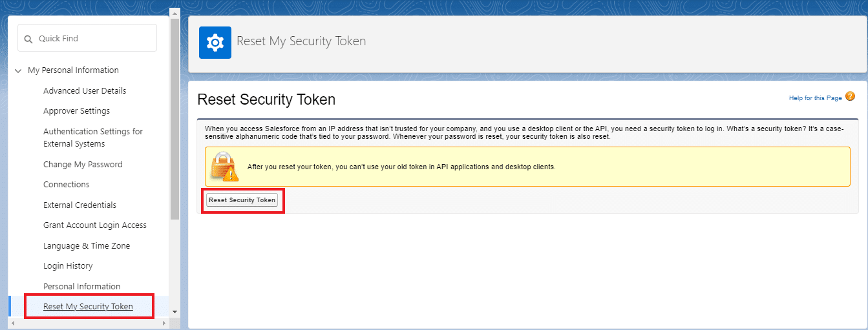The image size is (868, 330).
Task: View Login History page
Action: pos(68,266)
